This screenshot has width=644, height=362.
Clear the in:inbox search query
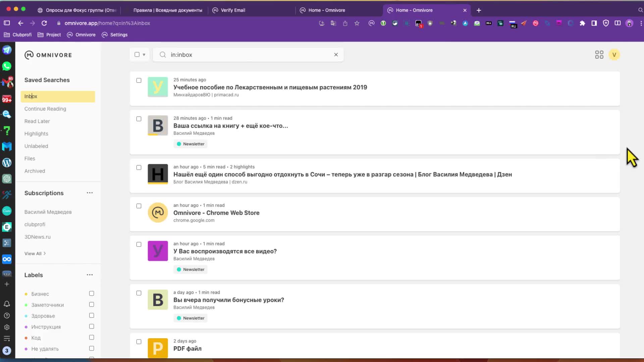point(336,55)
